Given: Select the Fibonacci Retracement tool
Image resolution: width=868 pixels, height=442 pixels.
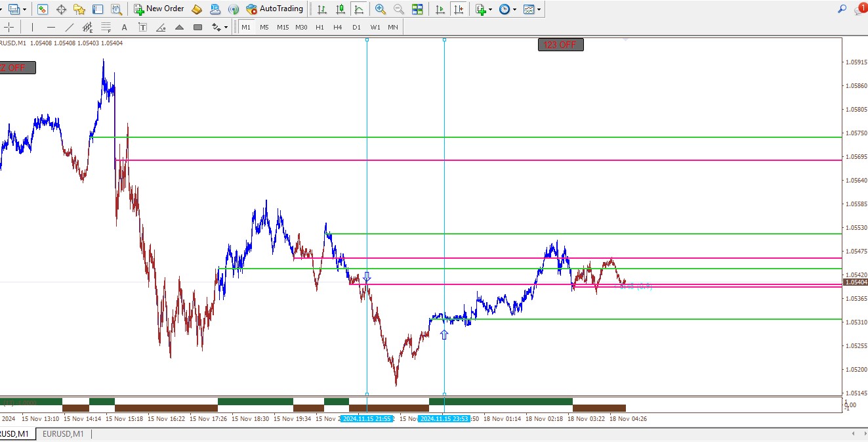Looking at the screenshot, I should pyautogui.click(x=106, y=27).
